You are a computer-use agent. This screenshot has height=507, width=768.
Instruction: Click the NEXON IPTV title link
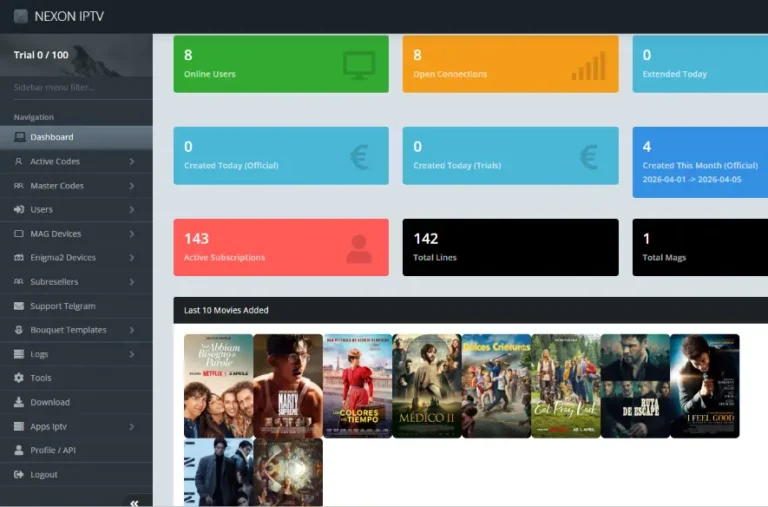pos(69,16)
